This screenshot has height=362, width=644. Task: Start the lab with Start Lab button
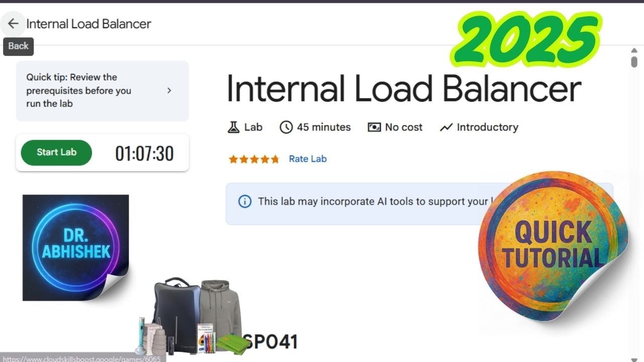[x=56, y=152]
